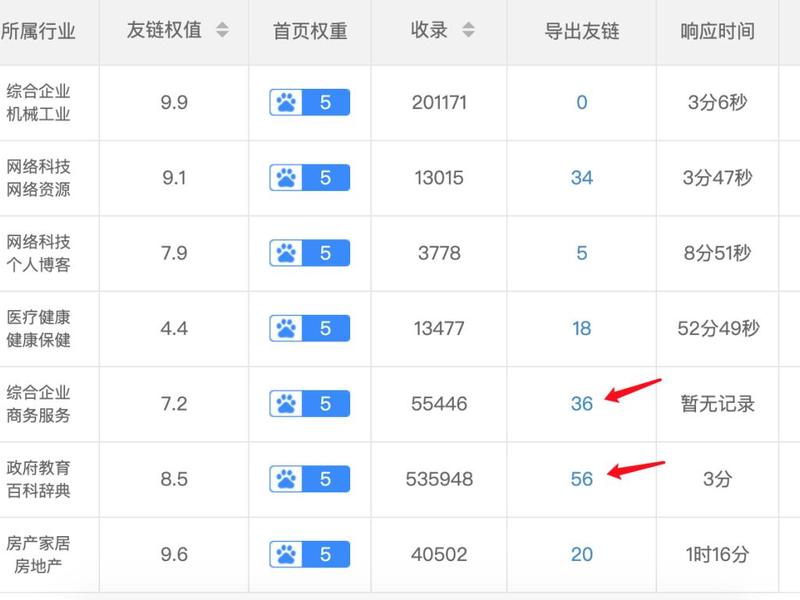Viewport: 800px width, 600px height.
Task: Click the Baidu weight badge in the 201171 row
Action: click(310, 103)
